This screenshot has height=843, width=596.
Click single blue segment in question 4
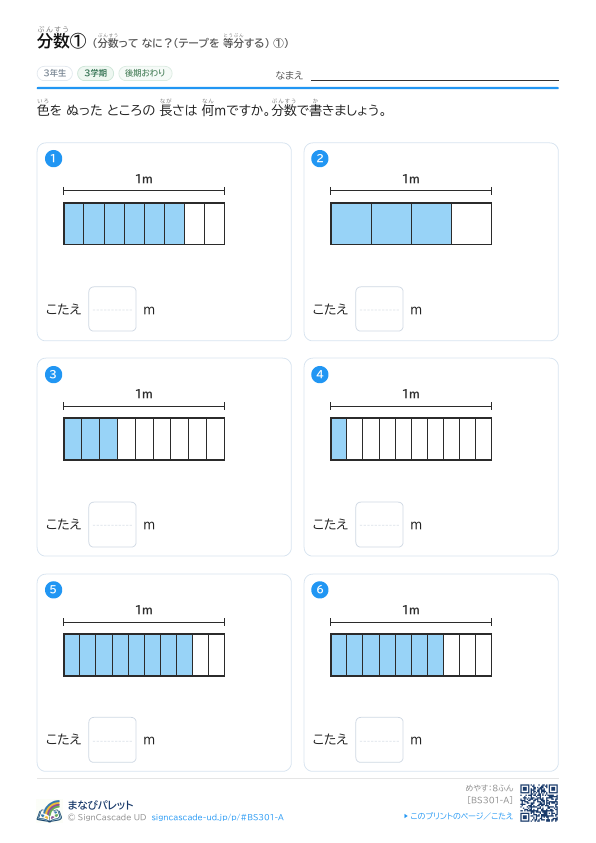tap(339, 439)
